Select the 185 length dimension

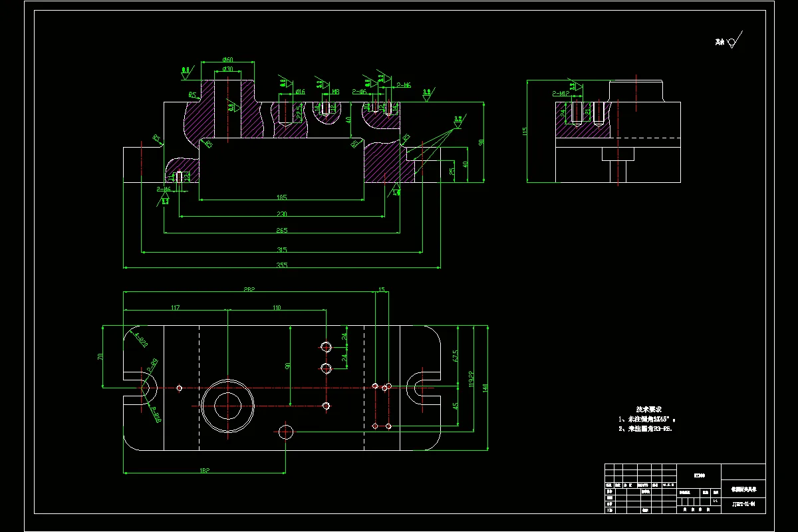[282, 198]
